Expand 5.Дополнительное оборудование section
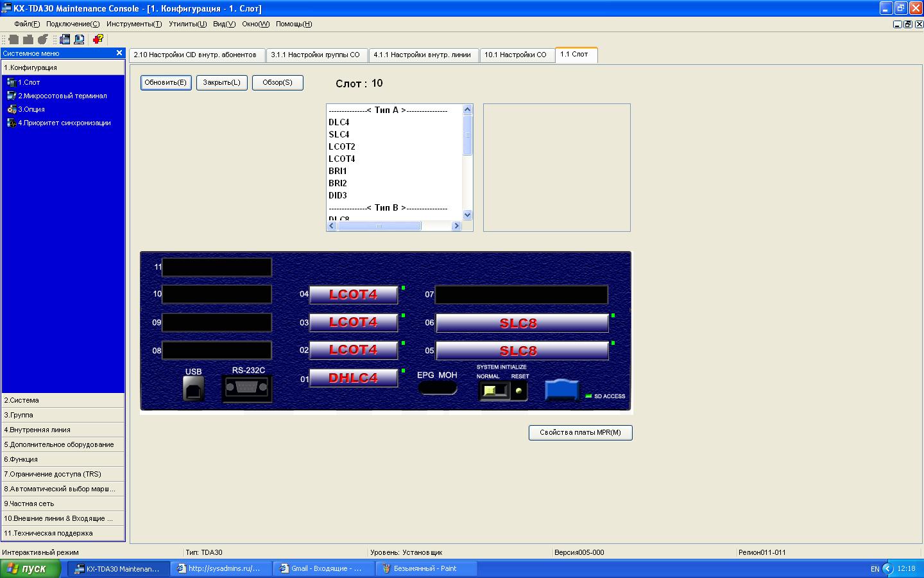This screenshot has height=578, width=924. pos(63,444)
